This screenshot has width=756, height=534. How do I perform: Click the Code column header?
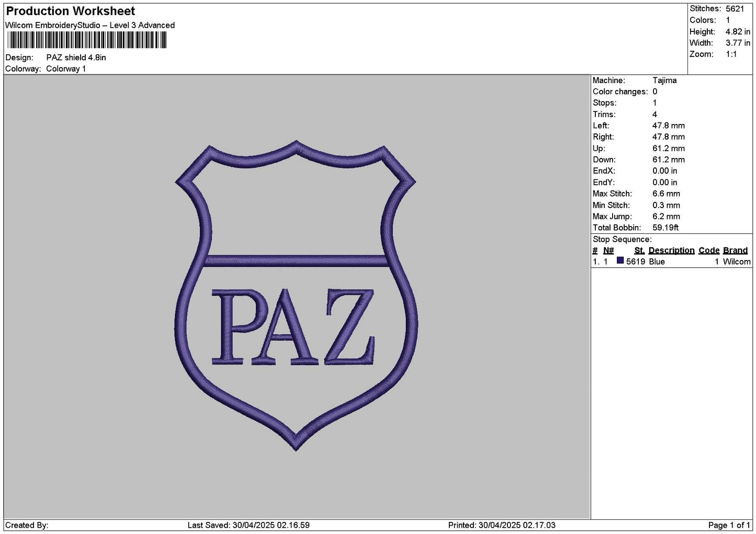pyautogui.click(x=709, y=251)
